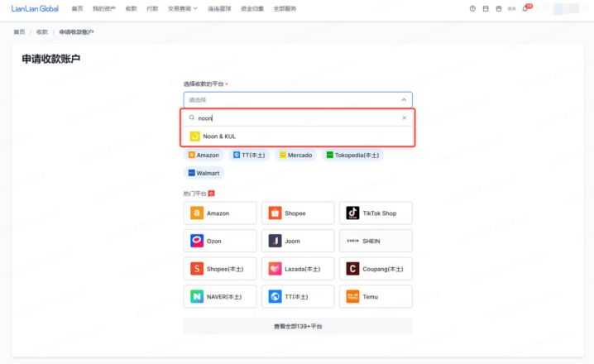The width and height of the screenshot is (594, 364).
Task: Select the Amazon platform card label
Action: coord(218,213)
